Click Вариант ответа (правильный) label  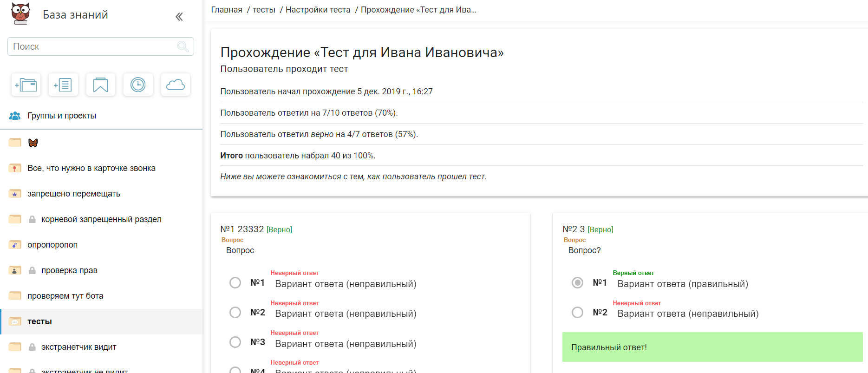tap(683, 284)
